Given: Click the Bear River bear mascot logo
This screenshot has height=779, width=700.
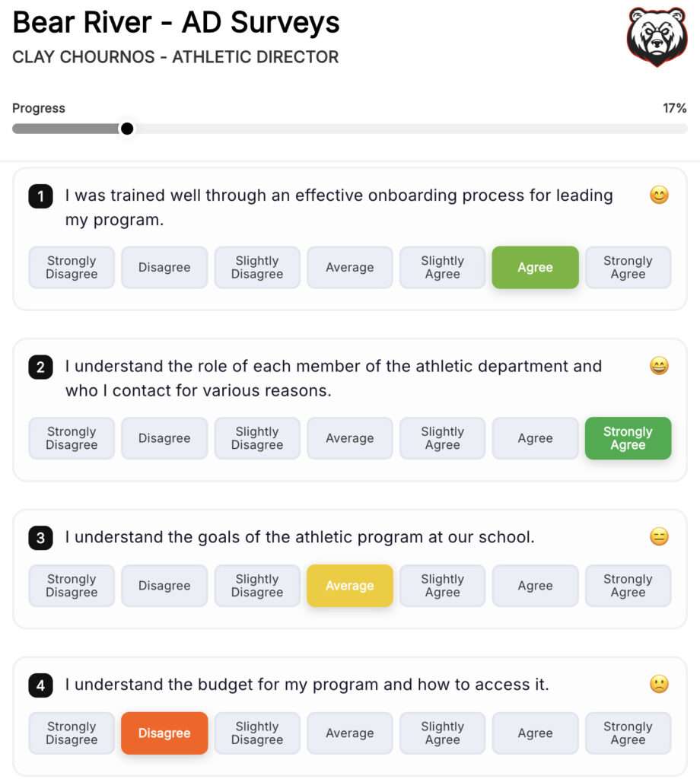Looking at the screenshot, I should coord(657,37).
